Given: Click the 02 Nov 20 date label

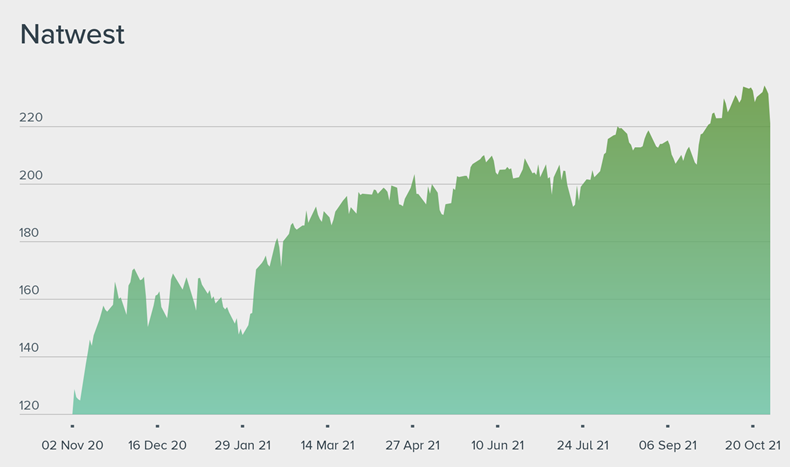Looking at the screenshot, I should click(73, 445).
